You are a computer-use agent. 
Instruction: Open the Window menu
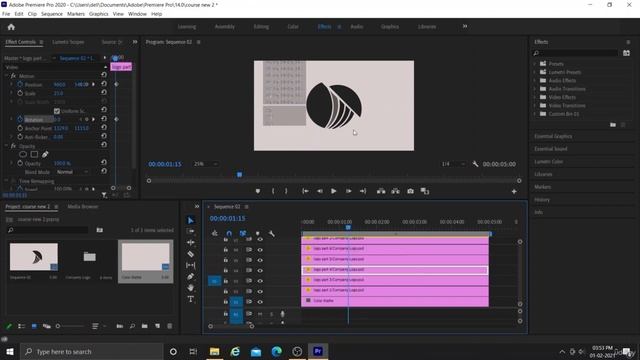(x=137, y=14)
